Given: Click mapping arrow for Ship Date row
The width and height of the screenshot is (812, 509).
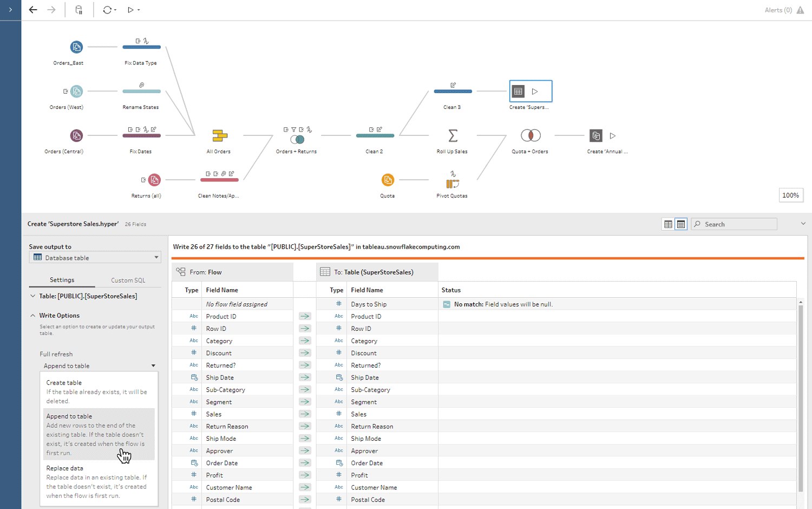Looking at the screenshot, I should click(305, 377).
